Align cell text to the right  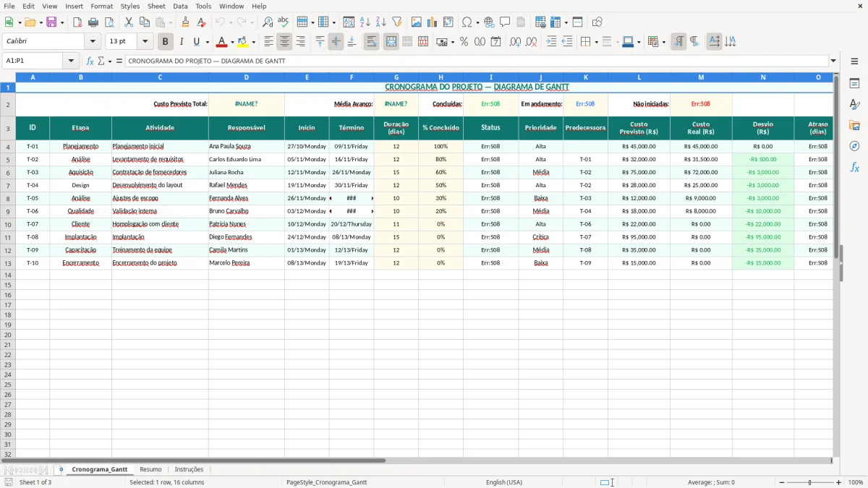(x=300, y=42)
